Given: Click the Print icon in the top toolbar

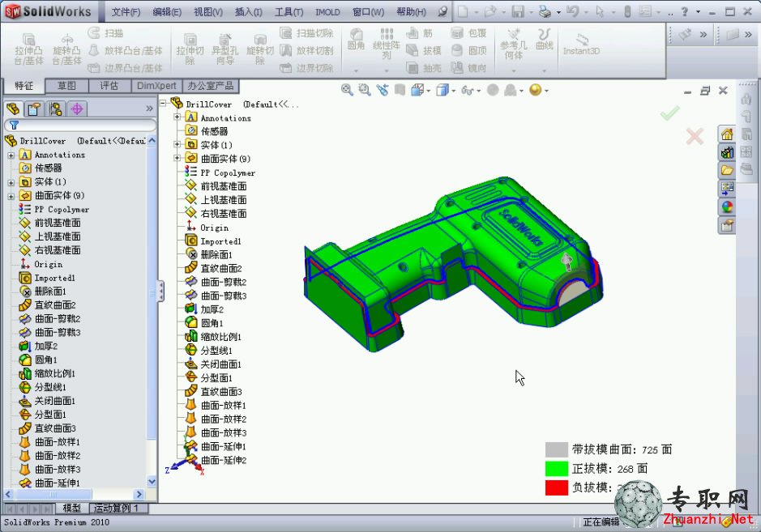Looking at the screenshot, I should point(545,11).
